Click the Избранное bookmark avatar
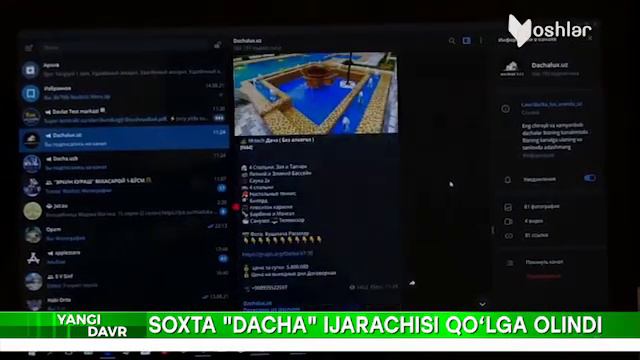Viewport: 640px width, 360px height. [x=31, y=93]
